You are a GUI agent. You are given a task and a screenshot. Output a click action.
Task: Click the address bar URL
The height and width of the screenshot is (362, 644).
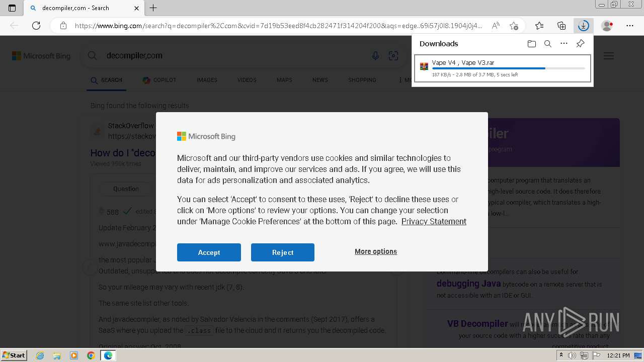pos(278,26)
